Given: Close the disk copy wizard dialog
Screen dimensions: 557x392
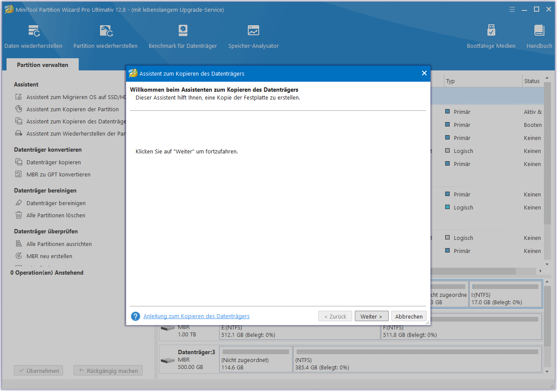Looking at the screenshot, I should (424, 73).
